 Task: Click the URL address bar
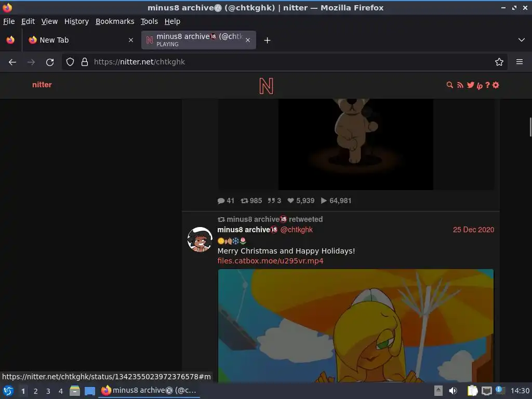[285, 62]
